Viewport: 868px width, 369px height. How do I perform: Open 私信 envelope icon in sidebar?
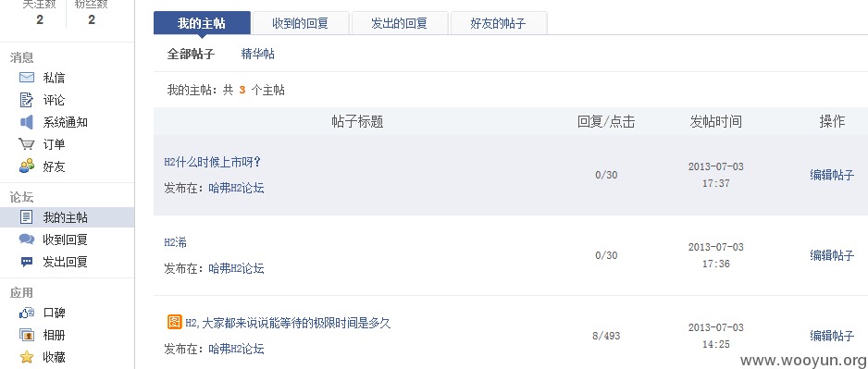[x=27, y=78]
